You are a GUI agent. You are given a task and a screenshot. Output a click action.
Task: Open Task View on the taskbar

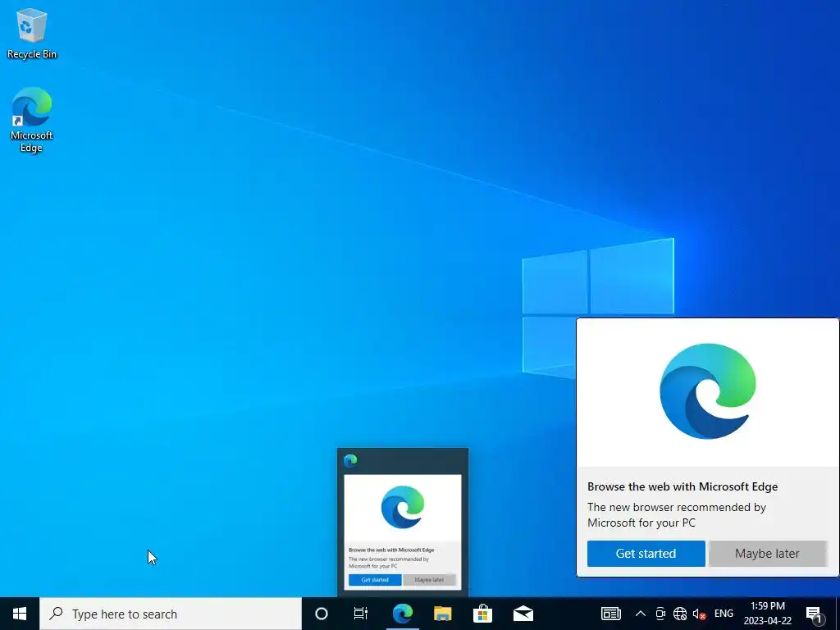click(361, 614)
